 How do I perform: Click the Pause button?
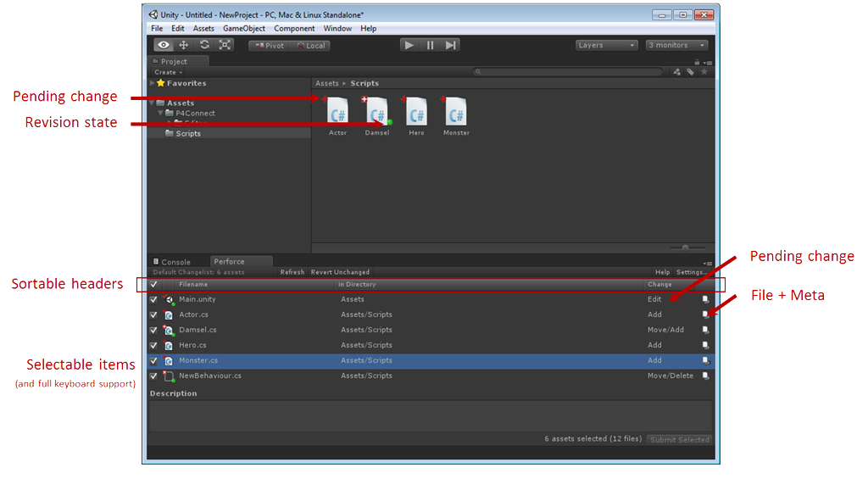pos(430,45)
